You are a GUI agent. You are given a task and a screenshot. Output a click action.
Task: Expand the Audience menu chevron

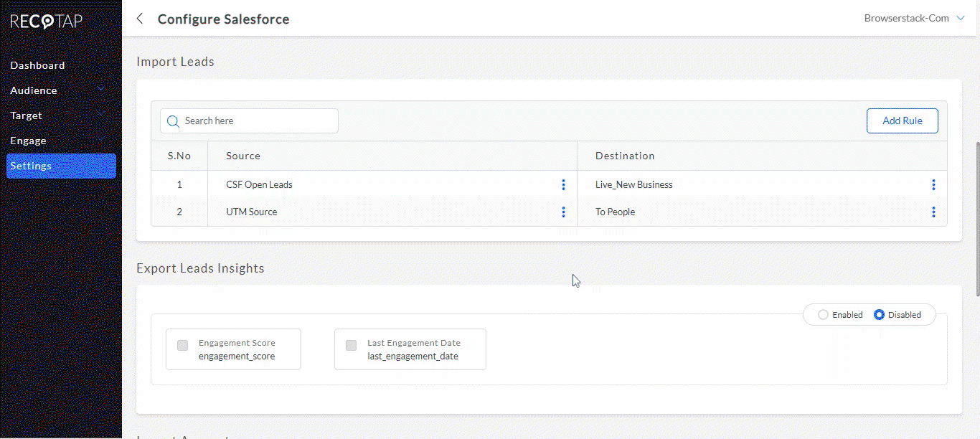pyautogui.click(x=101, y=90)
